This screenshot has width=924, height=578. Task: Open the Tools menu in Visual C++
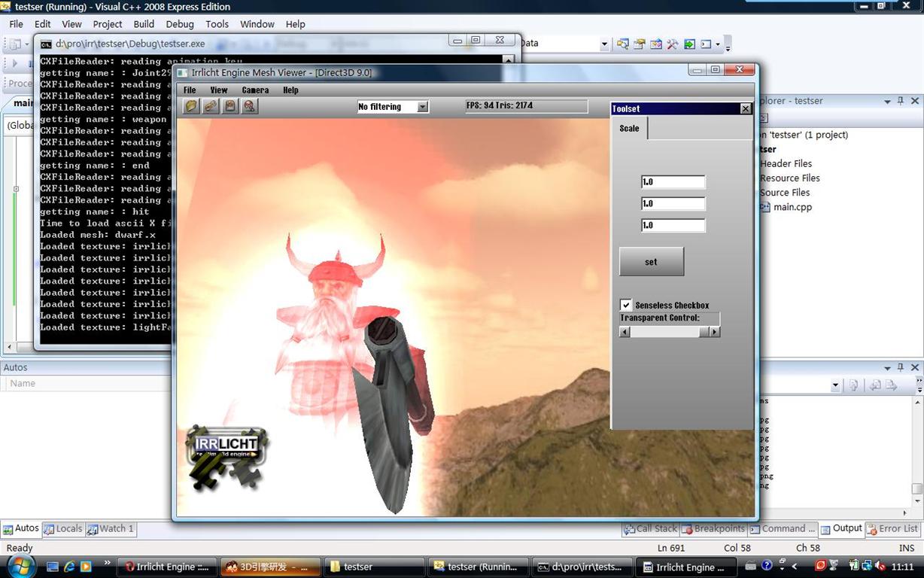tap(217, 24)
